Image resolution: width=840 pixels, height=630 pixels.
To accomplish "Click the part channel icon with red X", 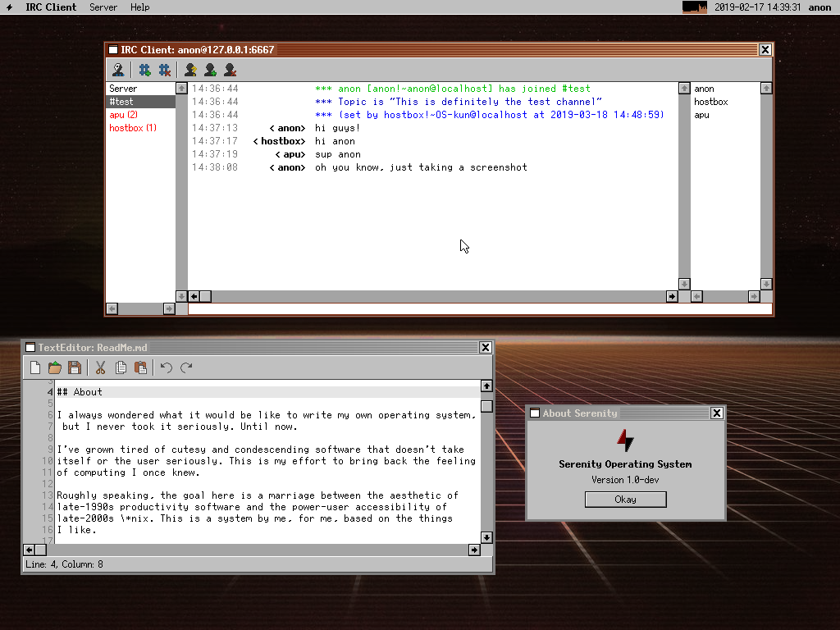I will pos(165,71).
